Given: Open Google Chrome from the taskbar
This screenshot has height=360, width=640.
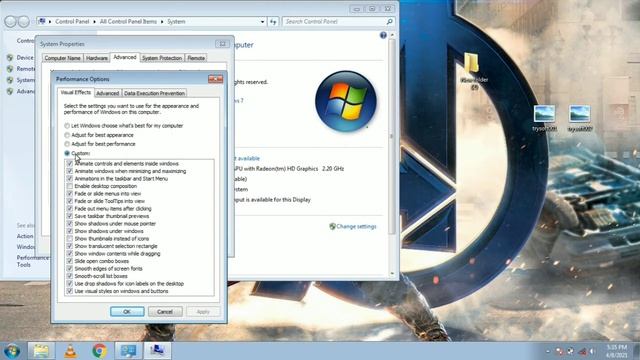Looking at the screenshot, I should coord(99,351).
